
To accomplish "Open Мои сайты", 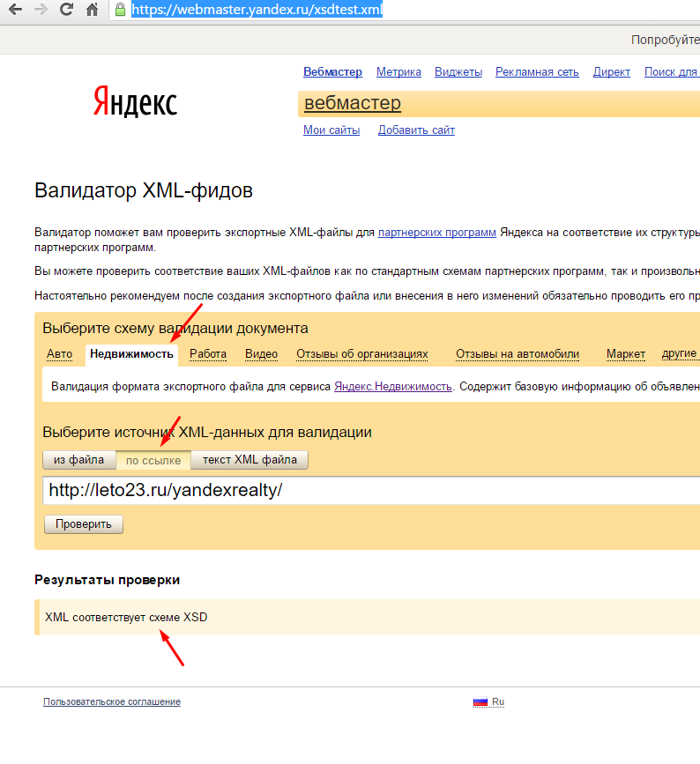I will click(x=331, y=130).
